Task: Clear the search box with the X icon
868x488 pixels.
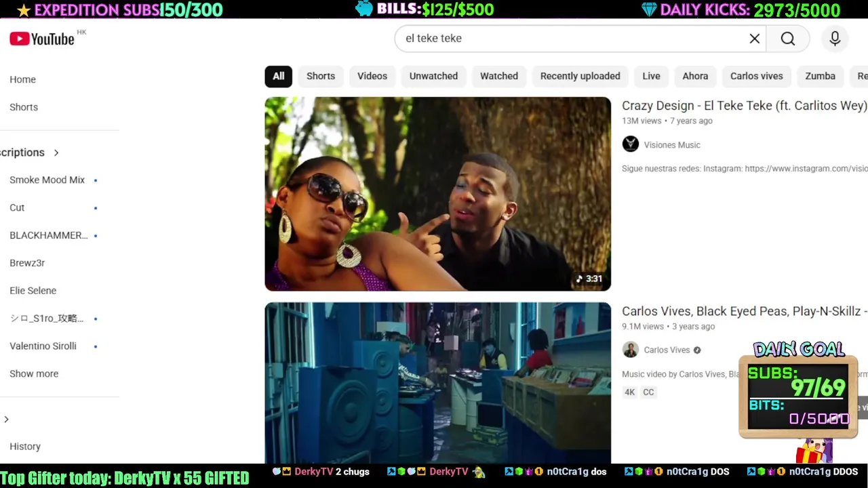Action: pos(754,39)
